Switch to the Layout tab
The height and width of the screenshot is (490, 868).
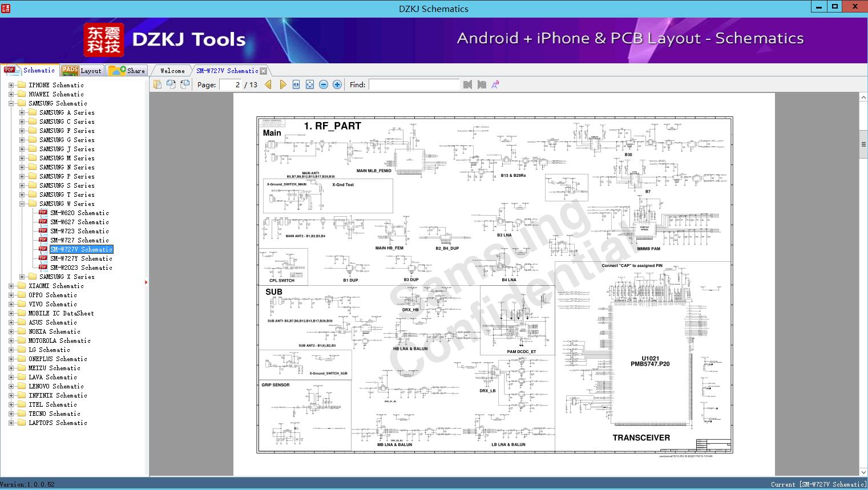coord(82,71)
